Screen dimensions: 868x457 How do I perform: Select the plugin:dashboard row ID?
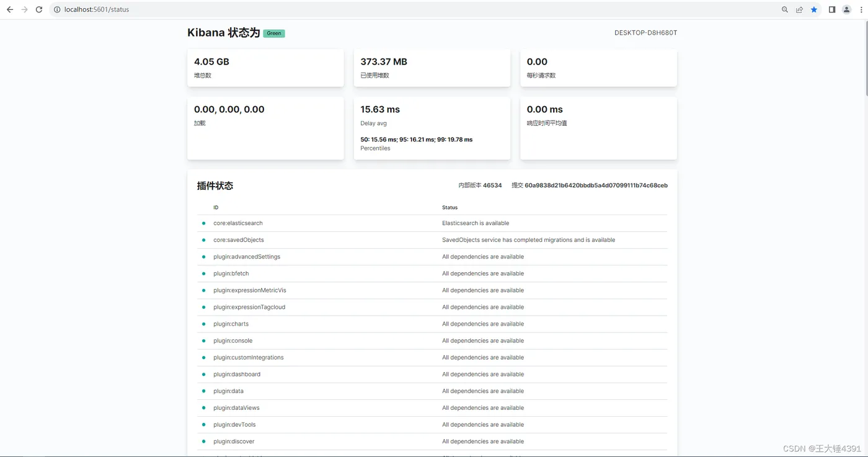(x=237, y=374)
